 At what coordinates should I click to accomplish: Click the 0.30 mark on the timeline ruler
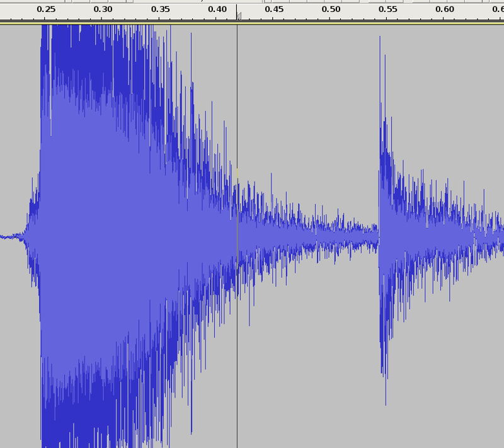click(103, 10)
